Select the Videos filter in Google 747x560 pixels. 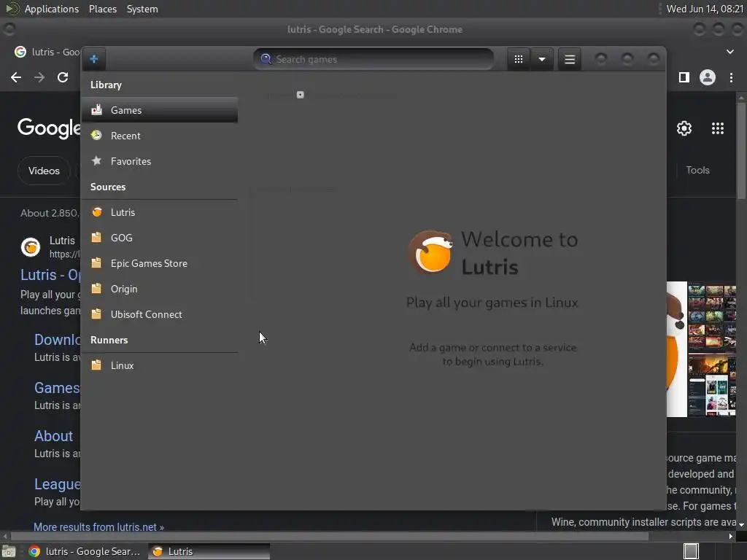click(x=44, y=171)
